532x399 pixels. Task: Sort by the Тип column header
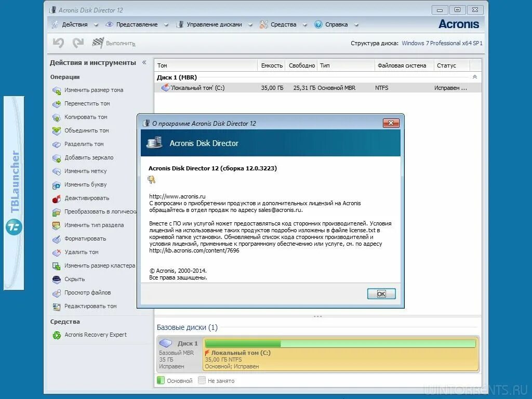[x=345, y=65]
